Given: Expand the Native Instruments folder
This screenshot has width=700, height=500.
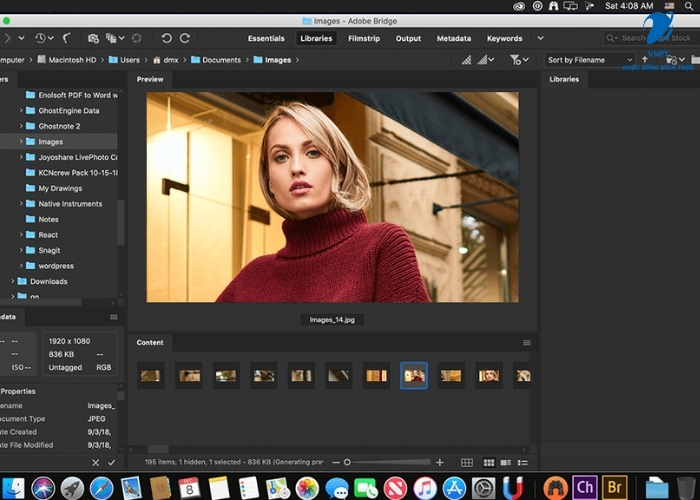Looking at the screenshot, I should (21, 204).
